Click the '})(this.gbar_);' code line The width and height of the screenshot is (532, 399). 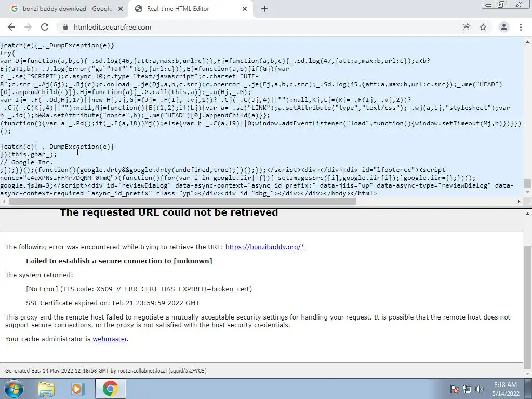pyautogui.click(x=29, y=154)
